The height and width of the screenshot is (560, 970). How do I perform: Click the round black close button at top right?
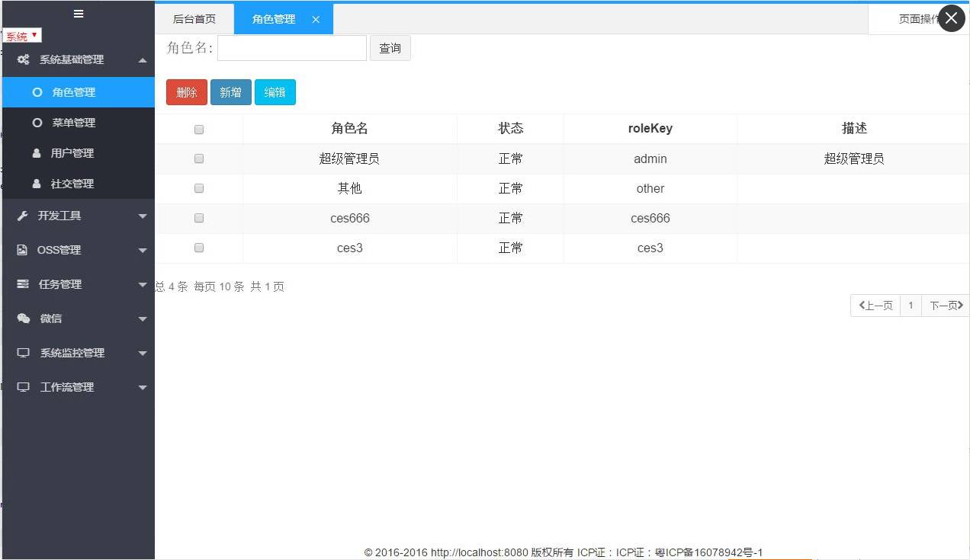[951, 18]
